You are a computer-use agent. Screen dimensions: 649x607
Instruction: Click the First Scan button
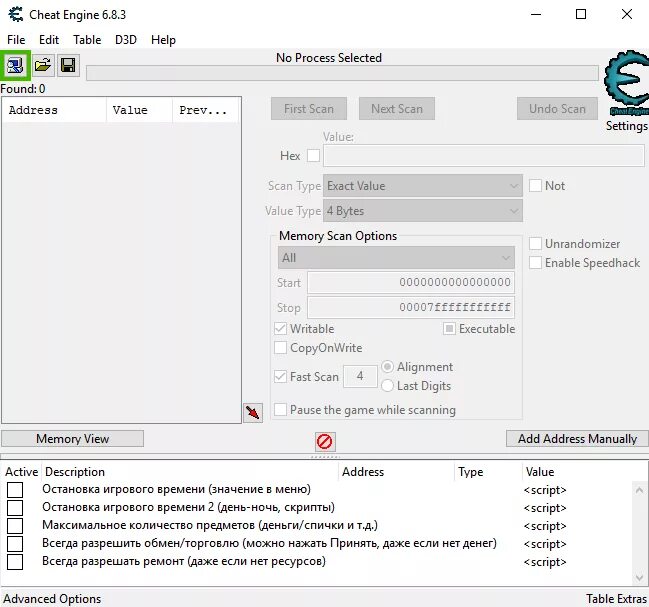309,109
